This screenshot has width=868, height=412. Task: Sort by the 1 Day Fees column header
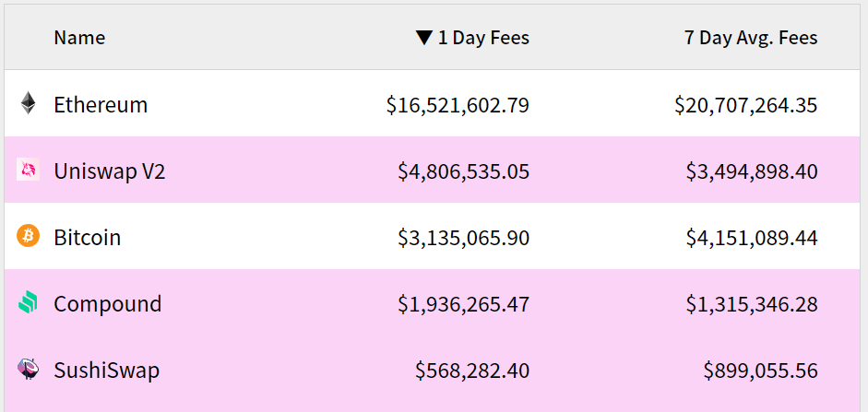click(483, 38)
